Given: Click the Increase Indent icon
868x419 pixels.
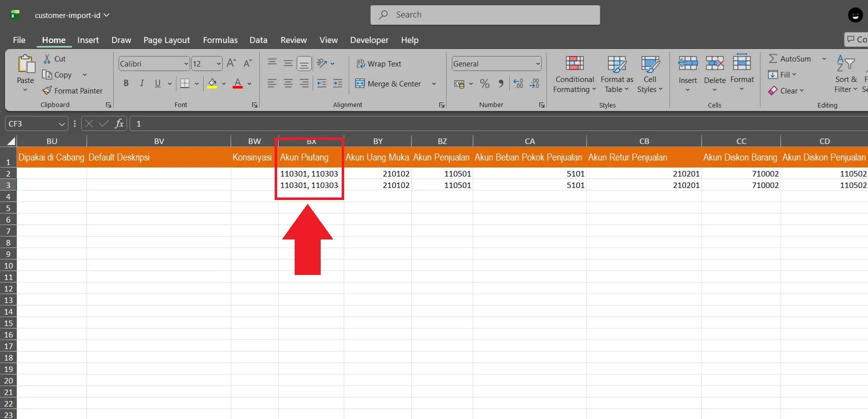Looking at the screenshot, I should 338,84.
